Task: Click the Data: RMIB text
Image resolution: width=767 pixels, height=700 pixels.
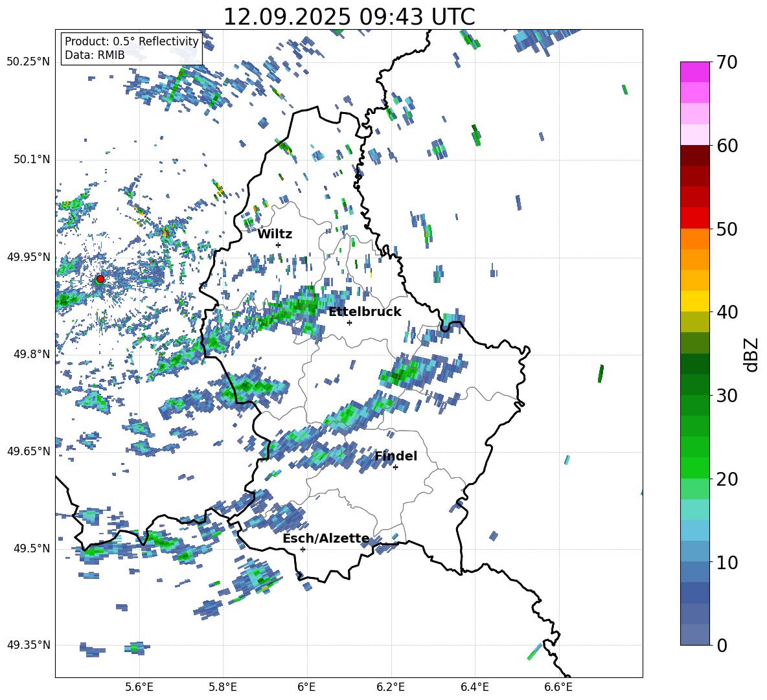Action: point(95,55)
